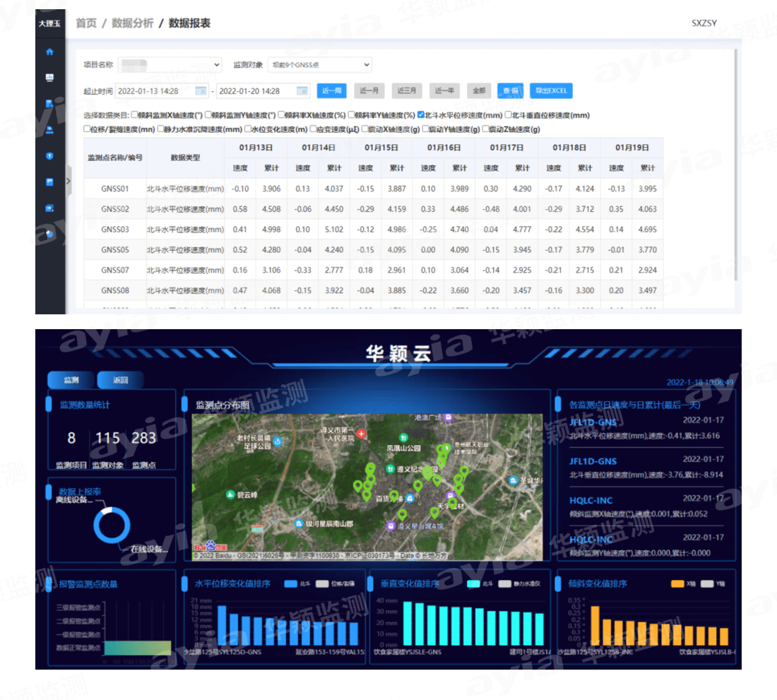
Task: Click the start time input field
Action: (x=155, y=91)
